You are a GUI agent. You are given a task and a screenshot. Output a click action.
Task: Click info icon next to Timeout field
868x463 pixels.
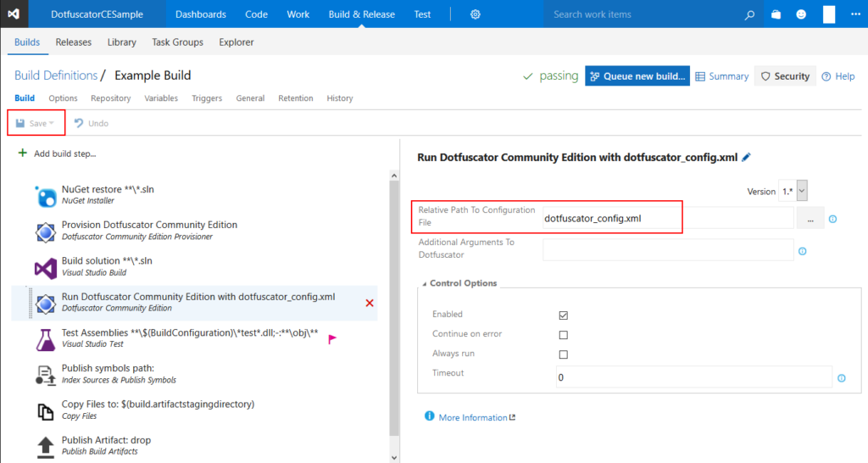(x=842, y=378)
